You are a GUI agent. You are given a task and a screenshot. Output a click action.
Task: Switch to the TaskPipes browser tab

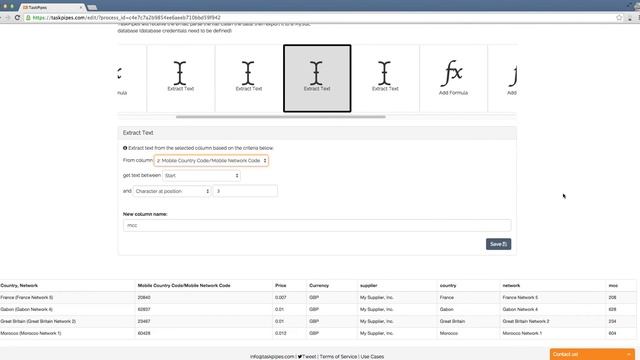[x=52, y=7]
